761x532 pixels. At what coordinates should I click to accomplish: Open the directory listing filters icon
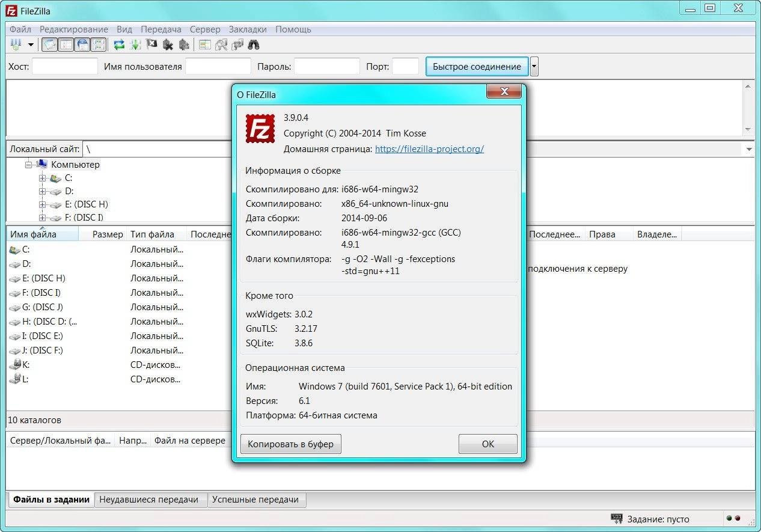[x=205, y=44]
